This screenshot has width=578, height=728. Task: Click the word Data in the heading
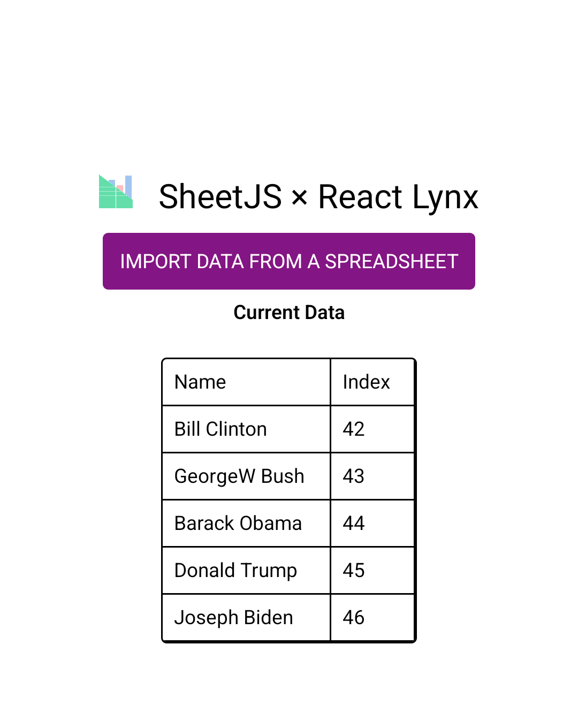pos(324,313)
